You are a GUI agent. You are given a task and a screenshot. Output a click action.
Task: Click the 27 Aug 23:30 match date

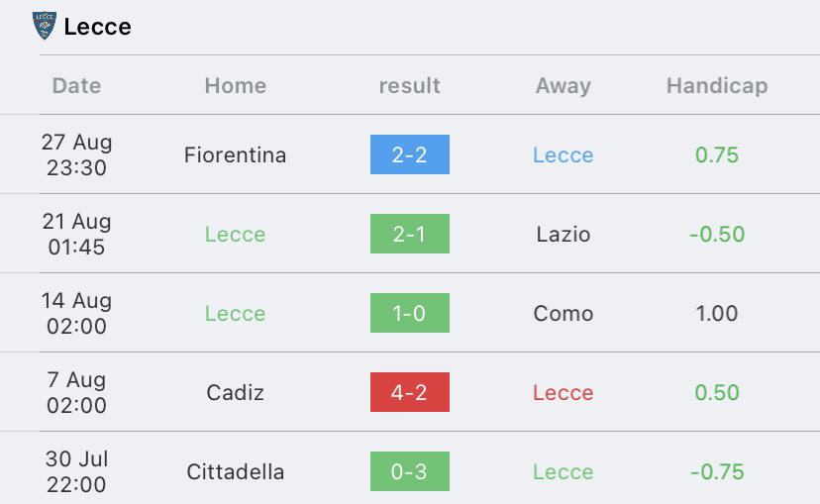[x=76, y=154]
